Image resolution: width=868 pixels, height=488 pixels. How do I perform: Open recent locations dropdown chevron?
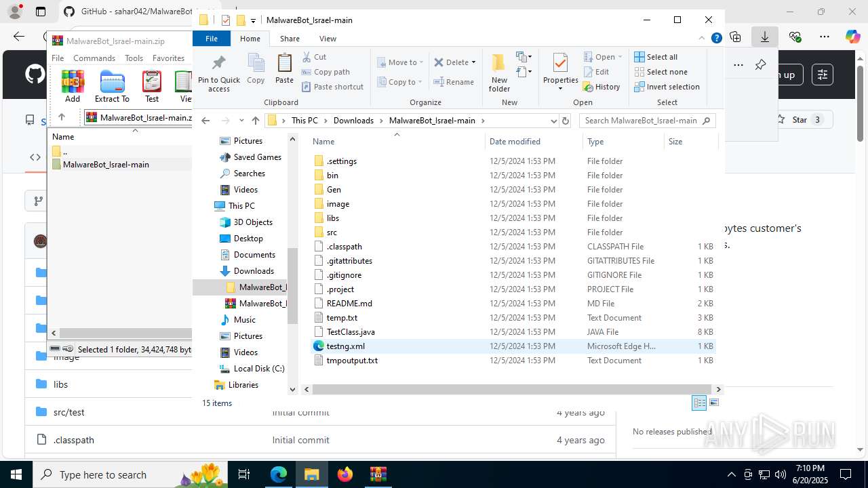point(241,121)
